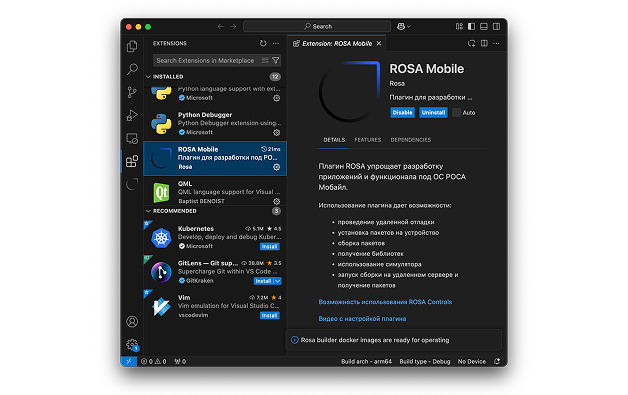Switch to the DEPENDENCIES tab
This screenshot has width=628, height=395.
tap(411, 140)
